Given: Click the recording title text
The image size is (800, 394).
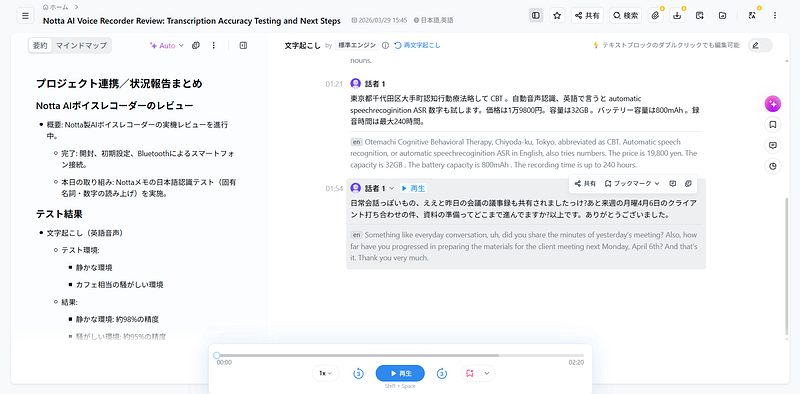Looking at the screenshot, I should pyautogui.click(x=192, y=21).
